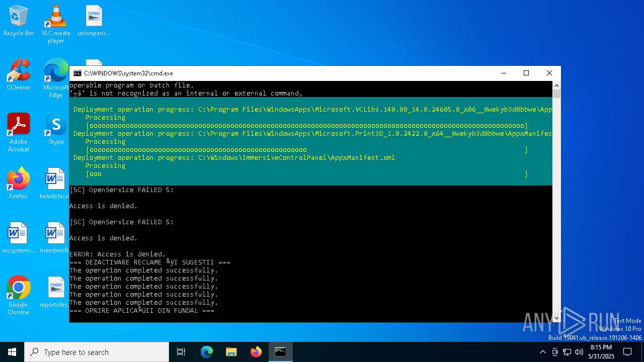Launch Adobe Acrobat desktop shortcut
Image resolution: width=644 pixels, height=362 pixels.
click(19, 133)
